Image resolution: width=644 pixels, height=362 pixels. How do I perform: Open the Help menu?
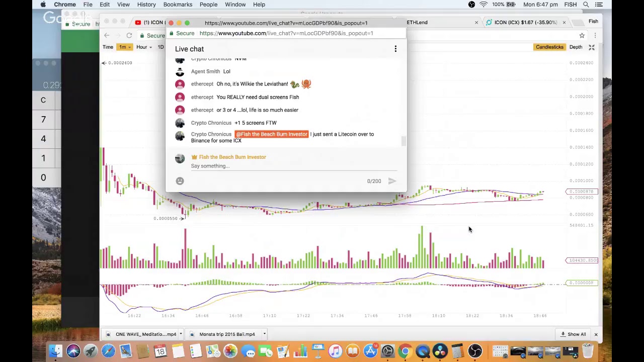(259, 5)
